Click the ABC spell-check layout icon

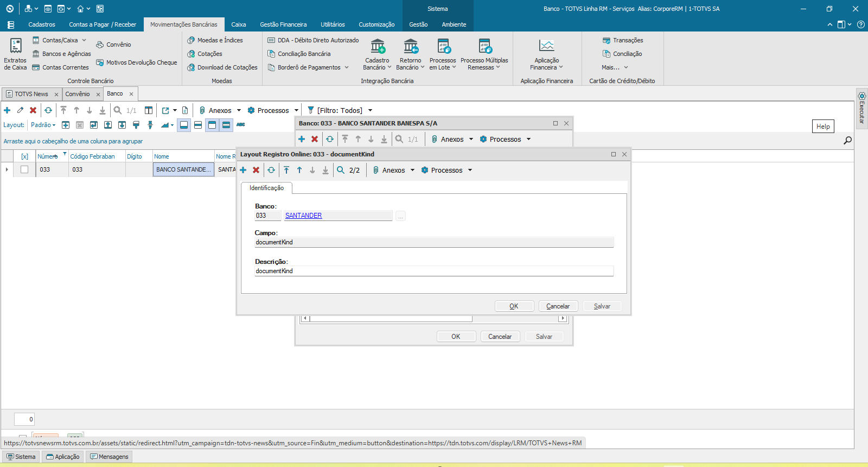(x=241, y=125)
